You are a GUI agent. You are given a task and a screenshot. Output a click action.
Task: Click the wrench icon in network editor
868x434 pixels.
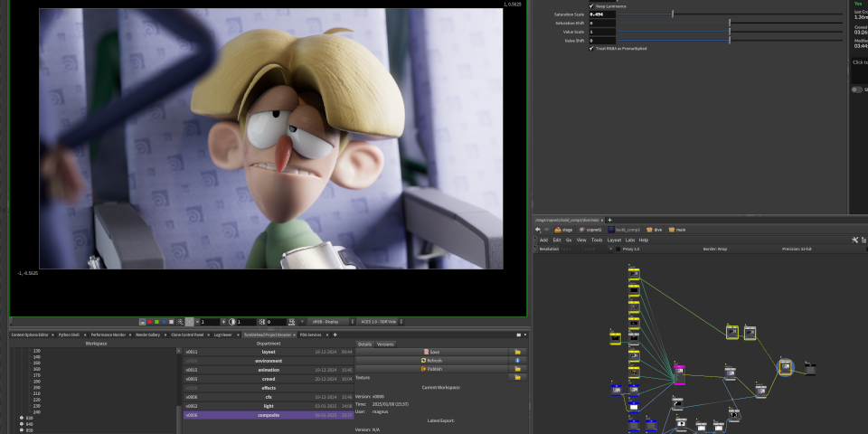click(854, 240)
